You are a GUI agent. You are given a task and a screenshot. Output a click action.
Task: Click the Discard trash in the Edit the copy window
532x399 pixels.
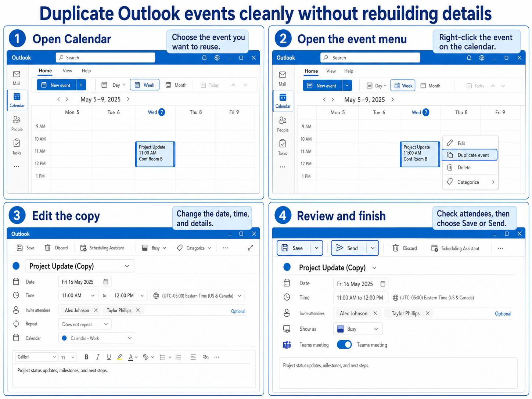click(48, 248)
